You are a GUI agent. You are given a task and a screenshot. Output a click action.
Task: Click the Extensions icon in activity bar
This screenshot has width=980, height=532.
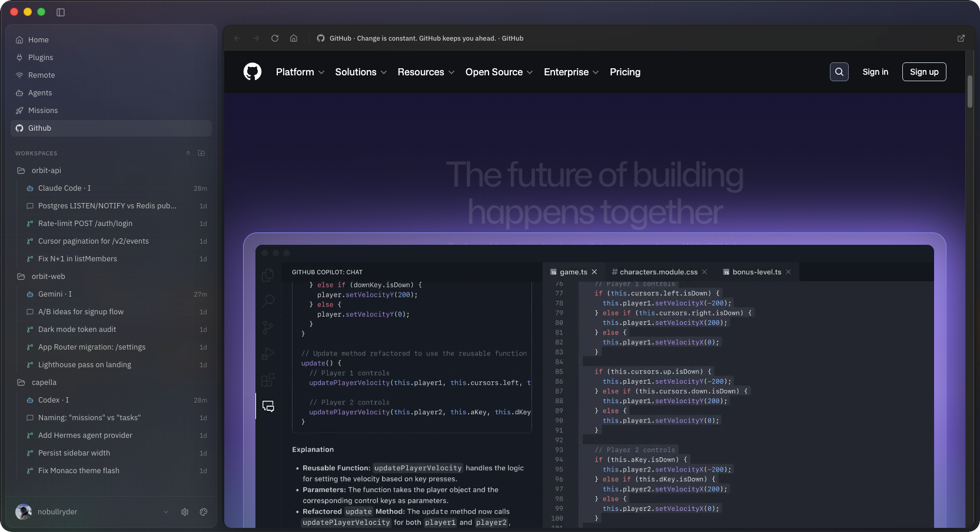tap(268, 380)
